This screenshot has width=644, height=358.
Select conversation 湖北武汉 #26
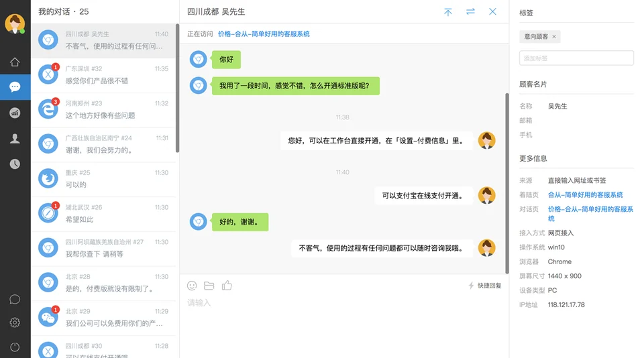[x=105, y=214]
